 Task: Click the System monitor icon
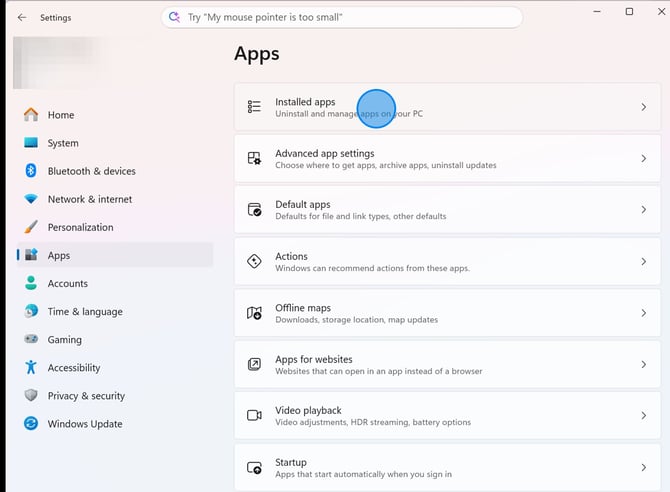[31, 143]
